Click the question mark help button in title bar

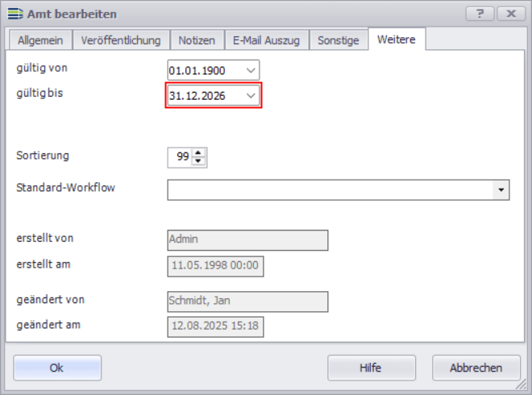(480, 14)
